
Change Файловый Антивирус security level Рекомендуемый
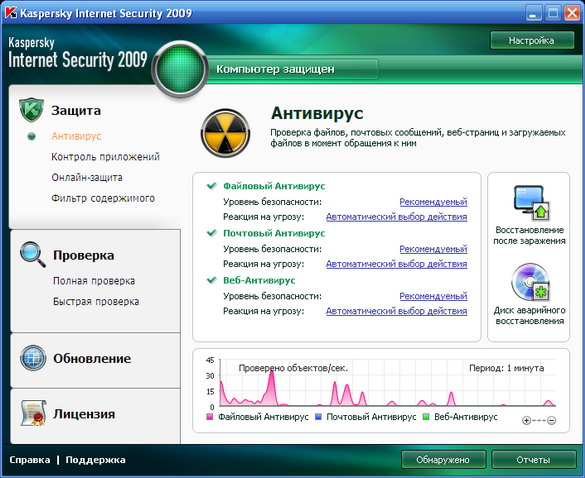433,202
